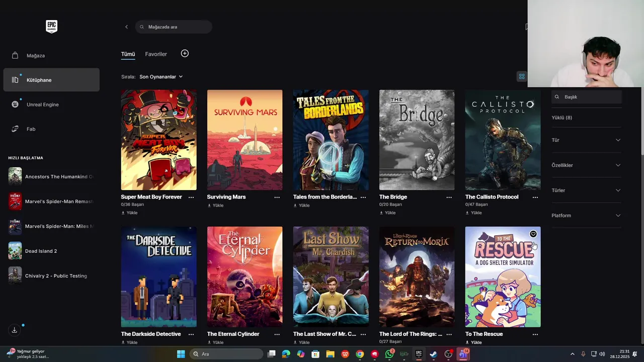This screenshot has width=644, height=362.
Task: Open the weather widget Yağmur geliyor
Action: click(28, 354)
